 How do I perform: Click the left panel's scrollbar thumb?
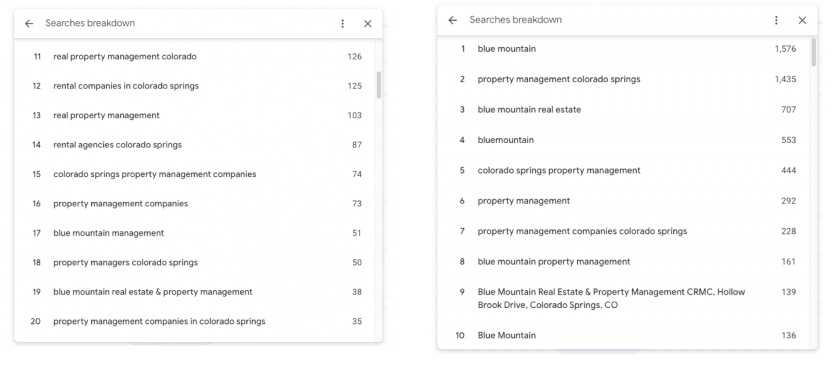[379, 85]
